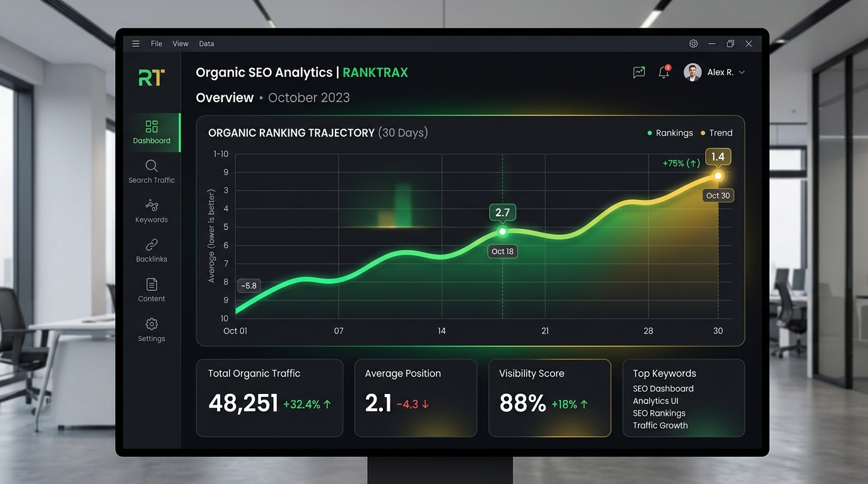The image size is (868, 484).
Task: Open the View menu
Action: [180, 44]
